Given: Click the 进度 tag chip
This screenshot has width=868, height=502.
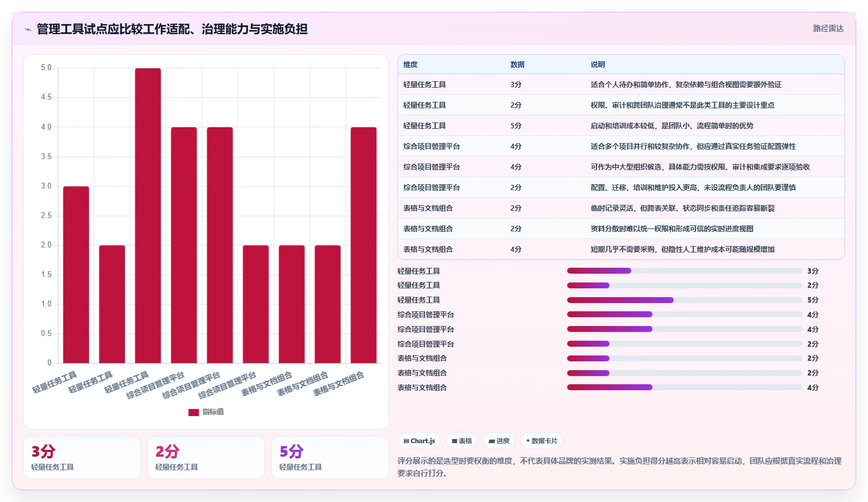Looking at the screenshot, I should [499, 441].
